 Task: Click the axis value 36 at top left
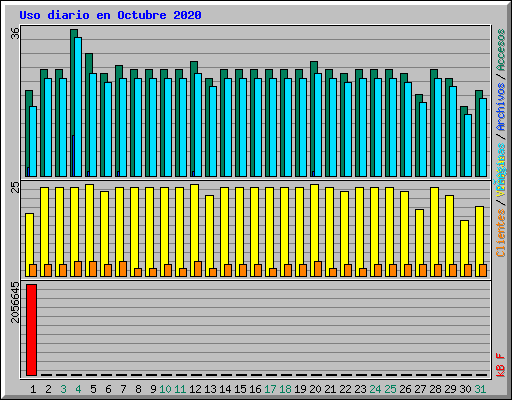pos(15,33)
